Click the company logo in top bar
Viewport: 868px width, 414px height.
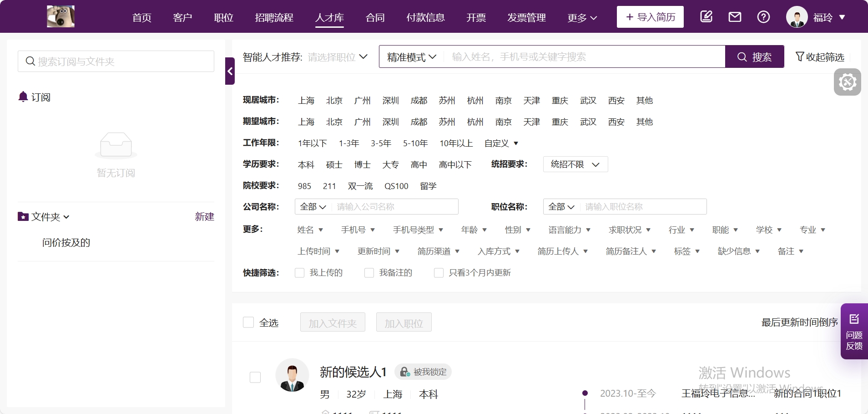click(61, 17)
